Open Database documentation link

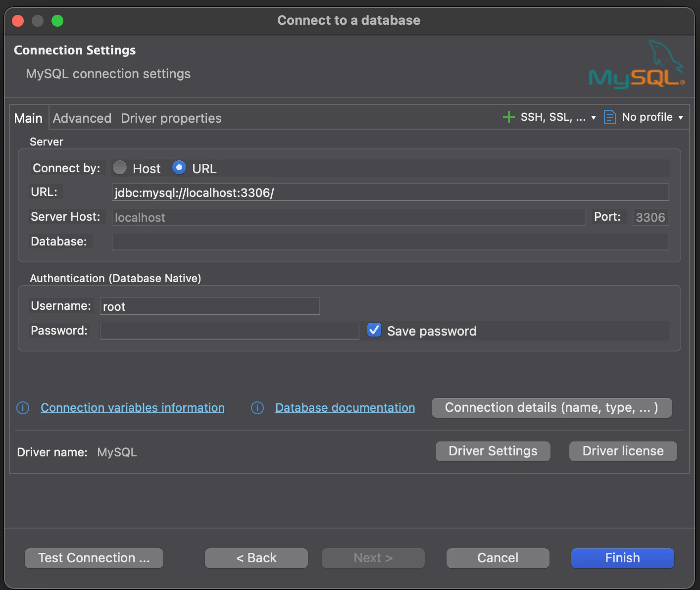click(345, 408)
